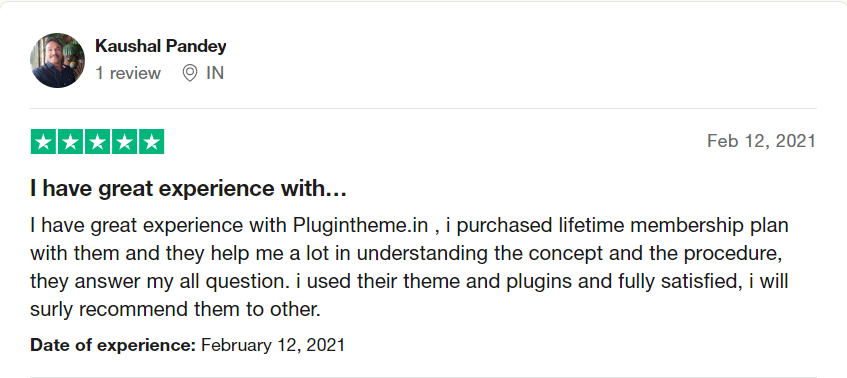Image resolution: width=847 pixels, height=378 pixels.
Task: Open Kaushal Pandey's profile photo
Action: coord(57,60)
